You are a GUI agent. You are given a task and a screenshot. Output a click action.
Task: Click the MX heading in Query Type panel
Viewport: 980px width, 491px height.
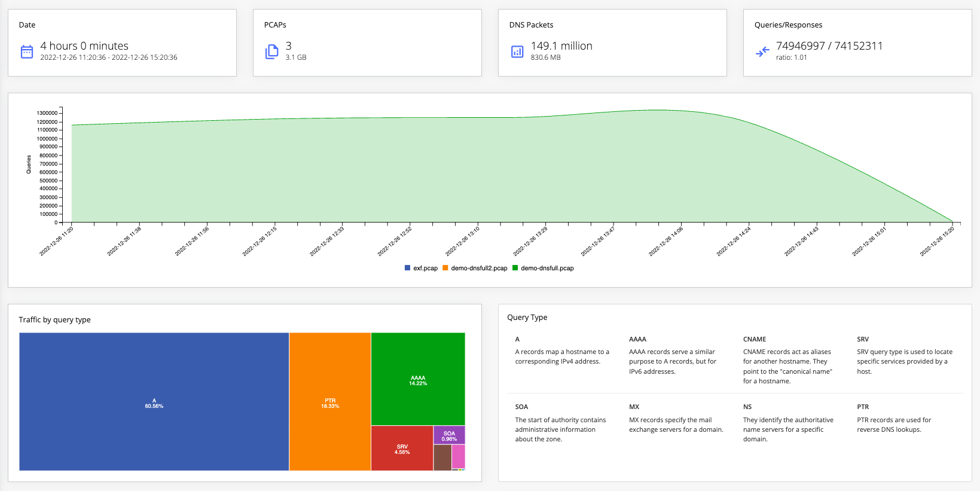pos(634,407)
